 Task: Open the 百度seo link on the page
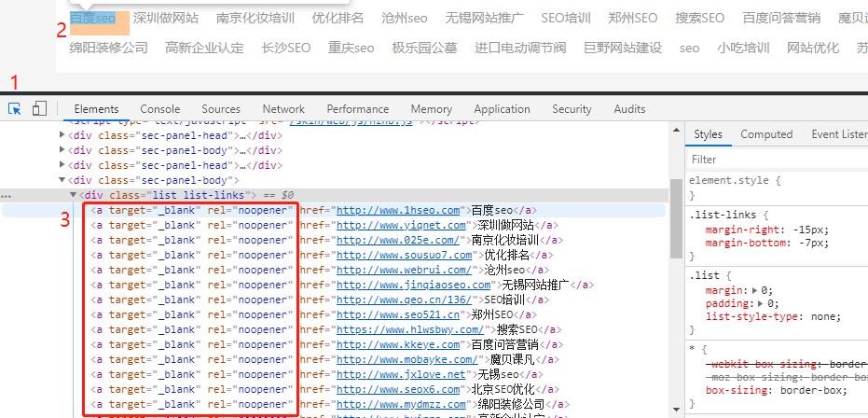click(x=92, y=19)
